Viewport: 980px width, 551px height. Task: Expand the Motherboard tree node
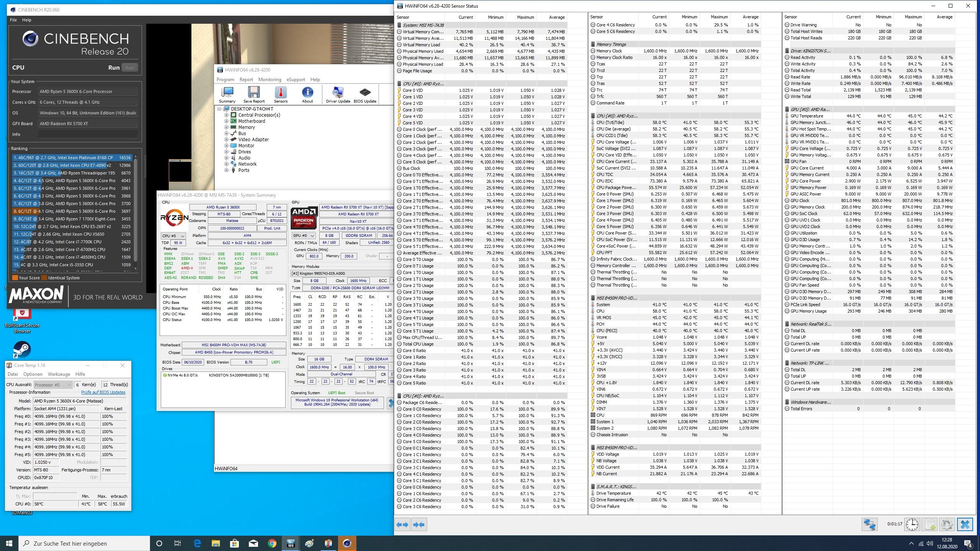pos(226,121)
